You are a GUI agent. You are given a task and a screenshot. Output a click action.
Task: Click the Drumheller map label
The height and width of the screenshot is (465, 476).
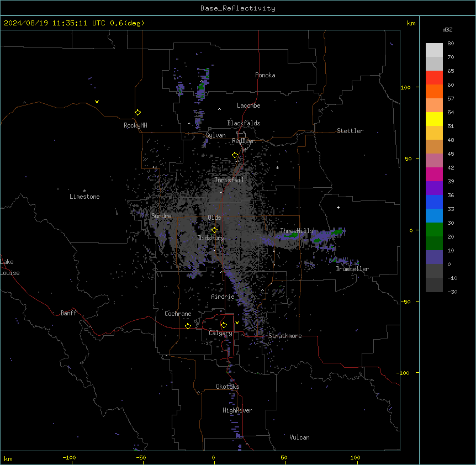352,269
